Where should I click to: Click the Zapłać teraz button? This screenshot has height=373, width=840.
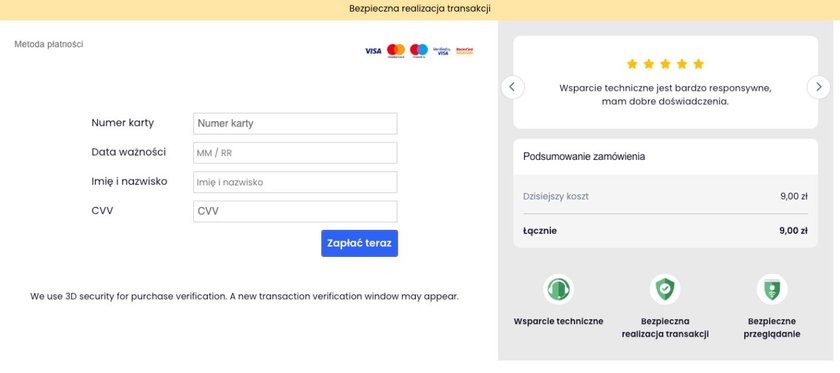[x=359, y=243]
